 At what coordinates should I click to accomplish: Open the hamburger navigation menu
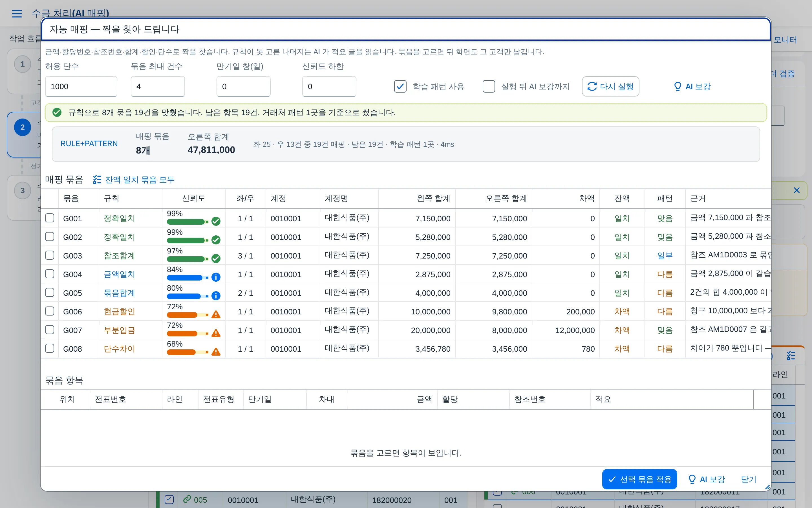coord(17,14)
